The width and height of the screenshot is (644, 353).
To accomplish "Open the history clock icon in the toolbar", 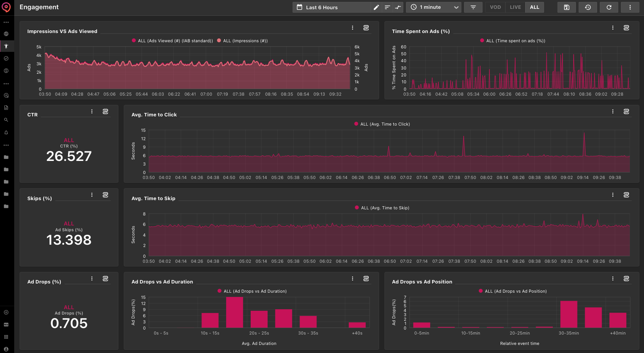I will tap(588, 7).
